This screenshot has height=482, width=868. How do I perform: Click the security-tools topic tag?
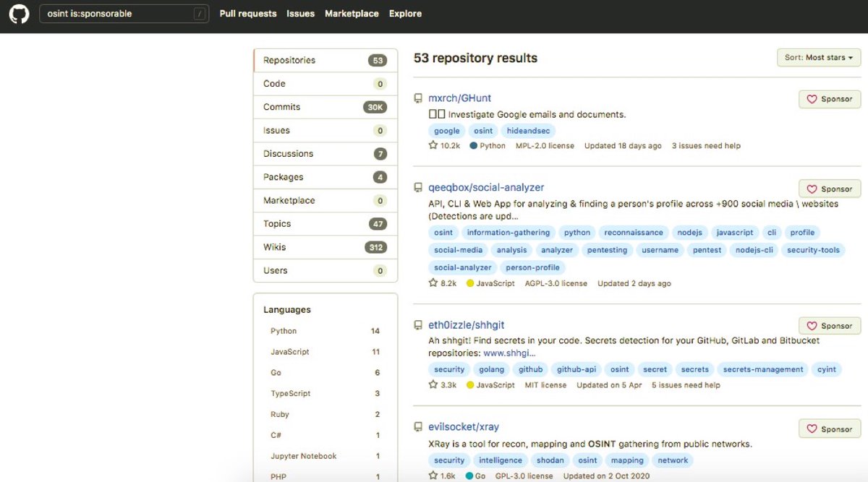tap(813, 250)
